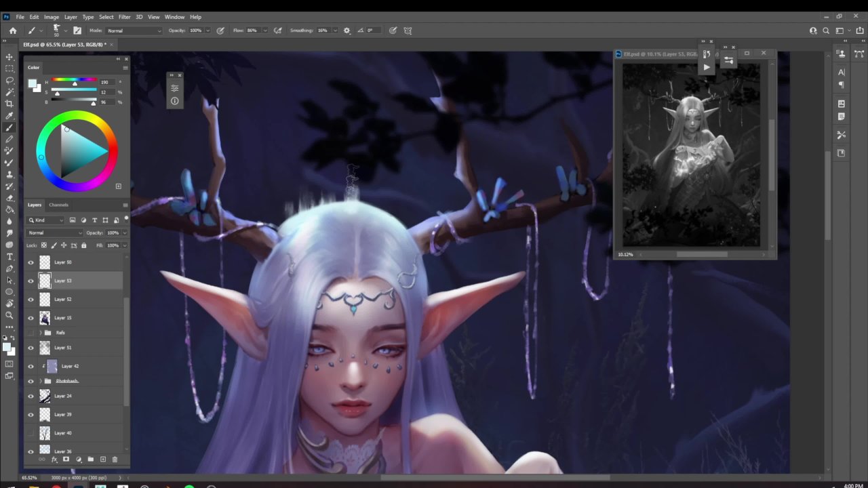
Task: Select the Type tool
Action: [x=9, y=256]
